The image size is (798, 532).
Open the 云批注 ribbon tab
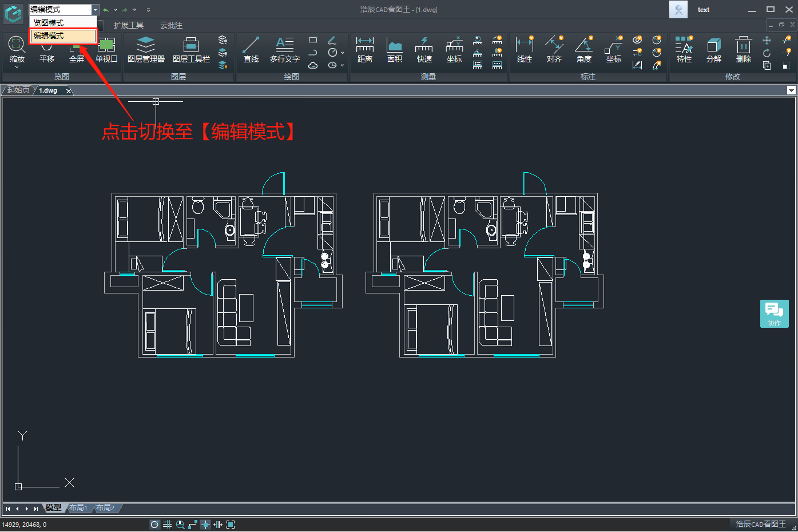coord(171,25)
